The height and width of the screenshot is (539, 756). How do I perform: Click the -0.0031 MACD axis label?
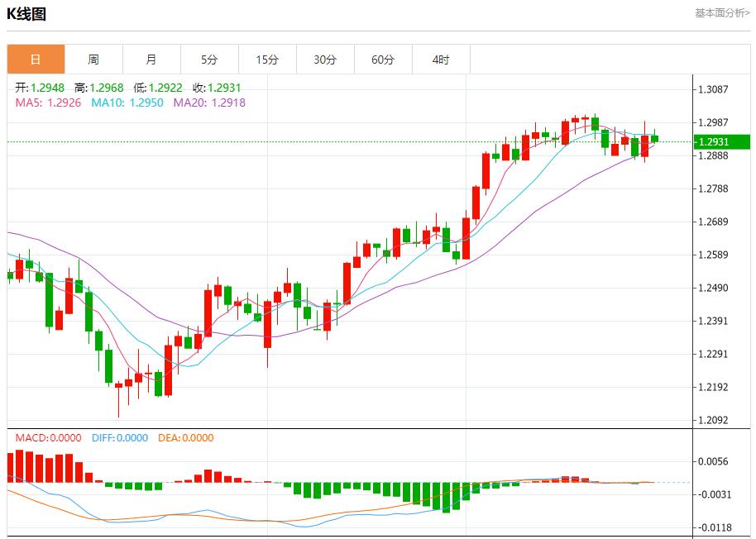tap(715, 494)
